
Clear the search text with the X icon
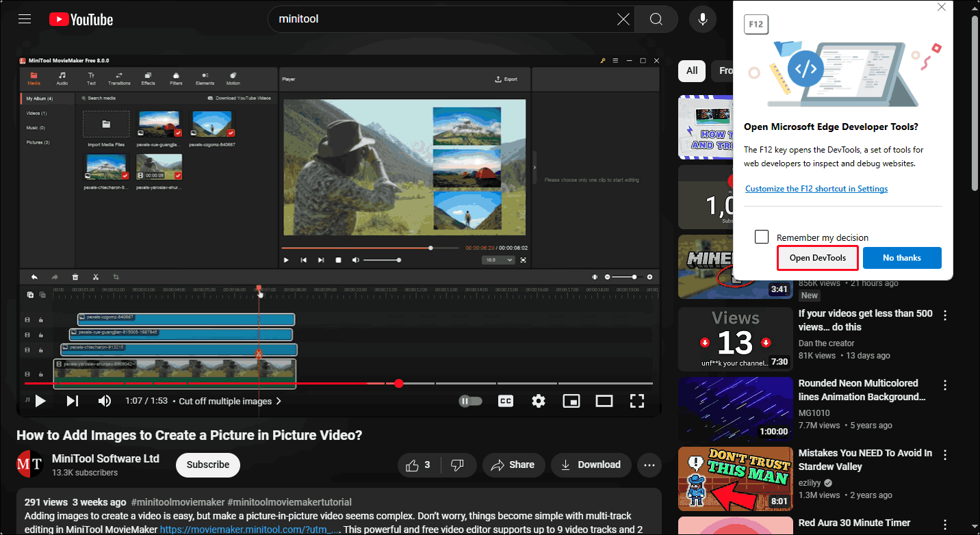click(623, 19)
